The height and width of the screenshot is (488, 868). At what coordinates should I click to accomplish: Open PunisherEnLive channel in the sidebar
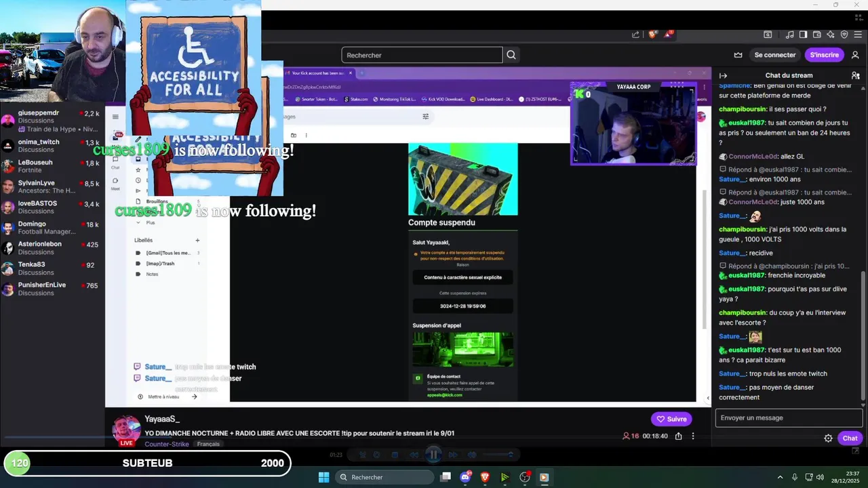click(52, 289)
